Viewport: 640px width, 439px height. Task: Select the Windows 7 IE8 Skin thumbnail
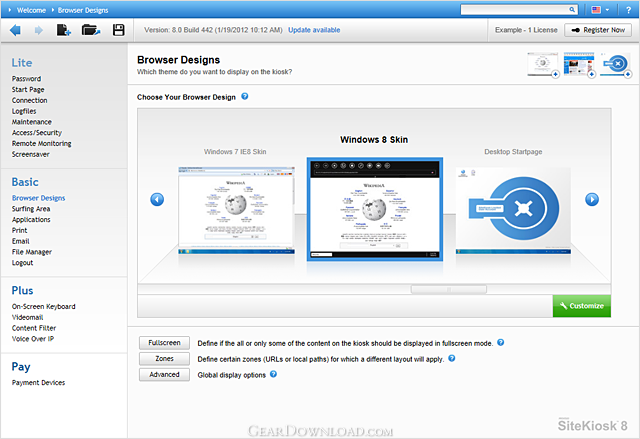tap(236, 210)
